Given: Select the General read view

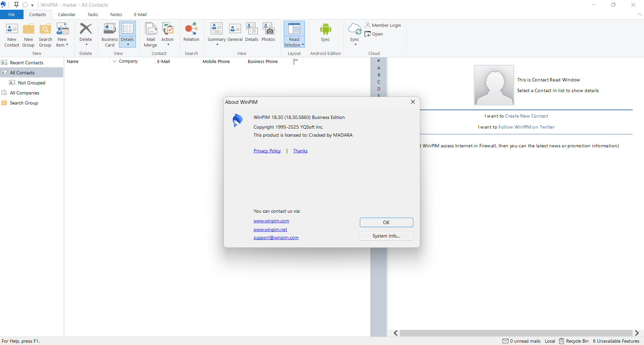Looking at the screenshot, I should 235,32.
